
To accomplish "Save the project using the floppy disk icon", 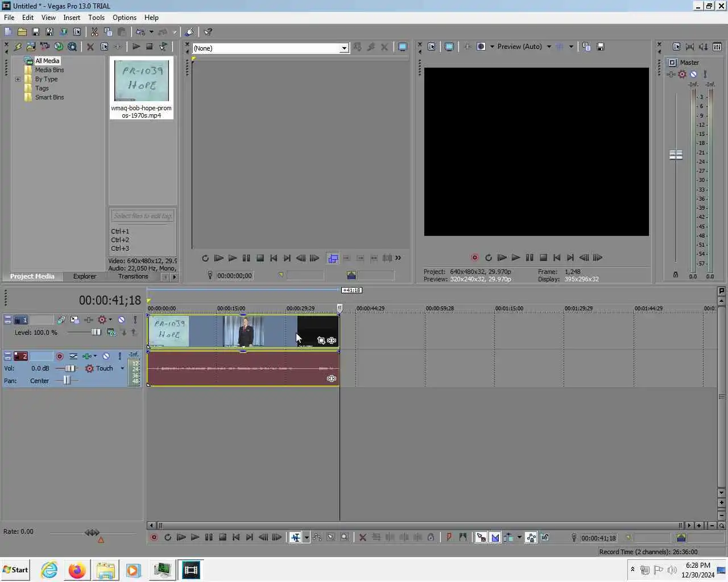I will [x=35, y=32].
